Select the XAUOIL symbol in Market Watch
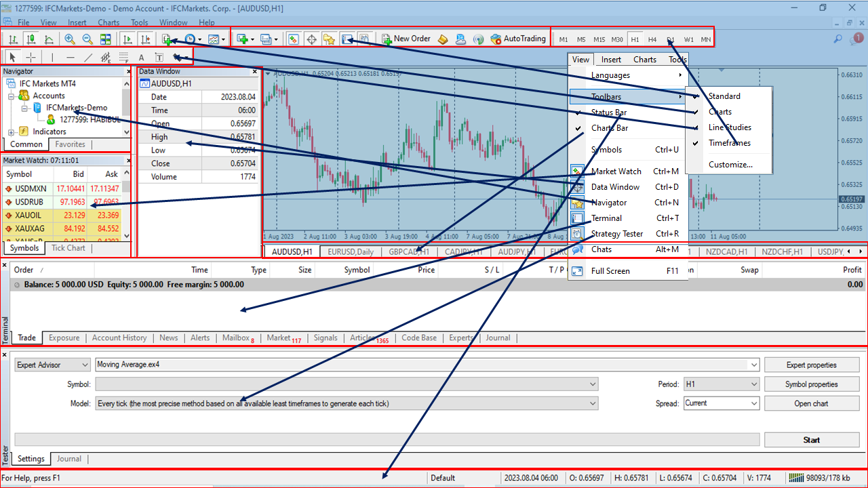Screen dimensions: 868x488 (28, 215)
